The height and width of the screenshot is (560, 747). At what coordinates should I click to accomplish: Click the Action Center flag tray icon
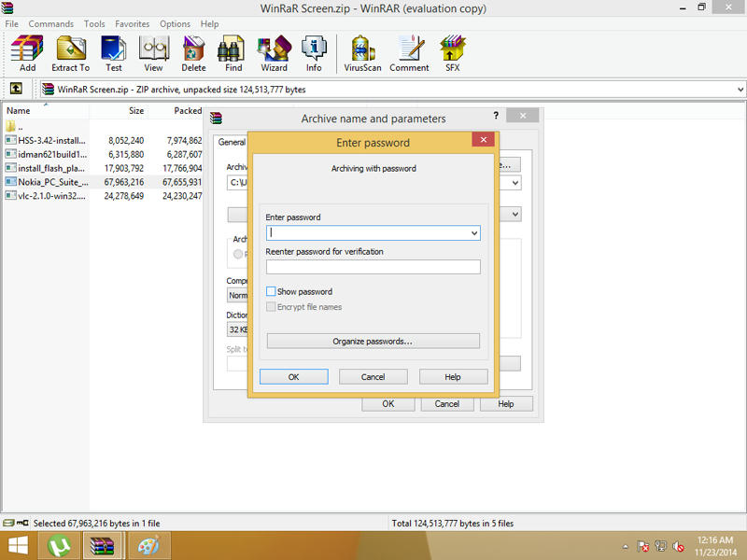tap(642, 546)
